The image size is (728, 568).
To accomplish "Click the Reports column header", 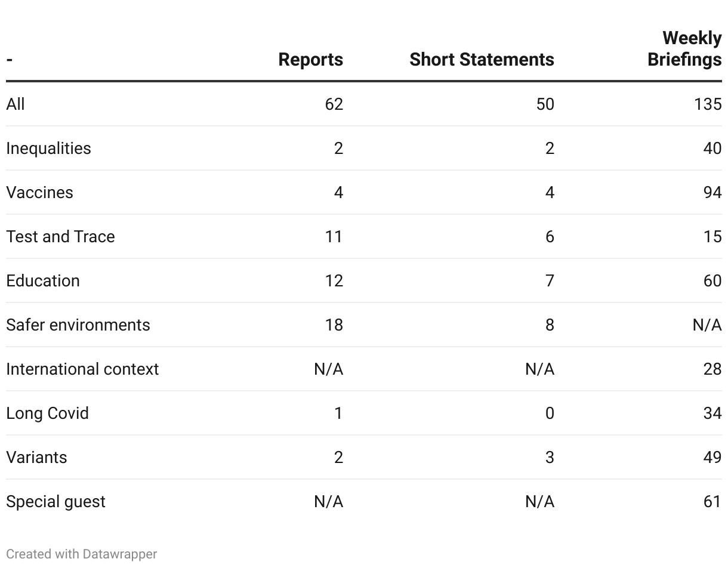I will coord(310,60).
